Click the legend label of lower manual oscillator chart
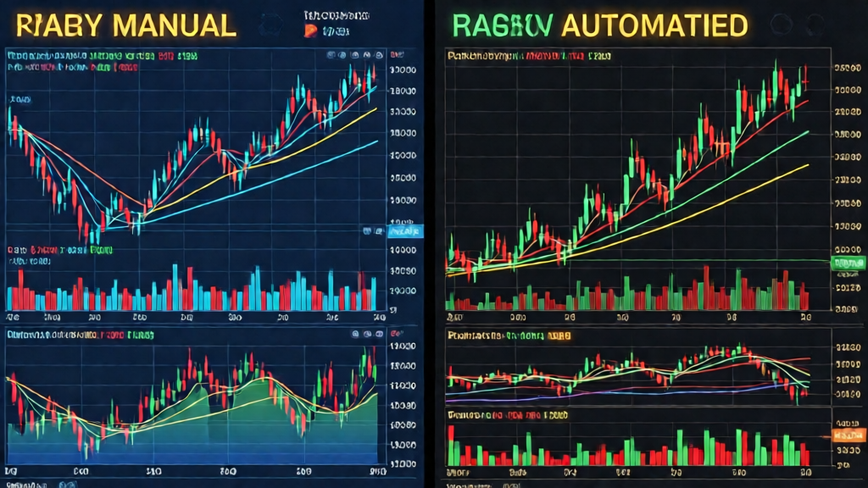Screen dimensions: 868x488 [x=81, y=335]
